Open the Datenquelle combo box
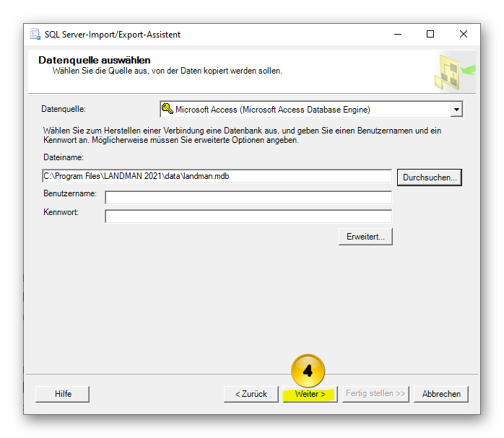Screen dimensions: 504x438 [x=305, y=110]
